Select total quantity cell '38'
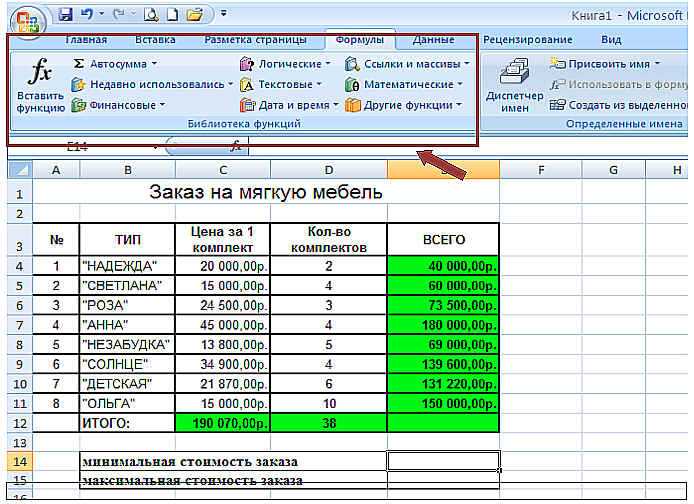Viewport: 694px width, 504px height. coord(328,423)
